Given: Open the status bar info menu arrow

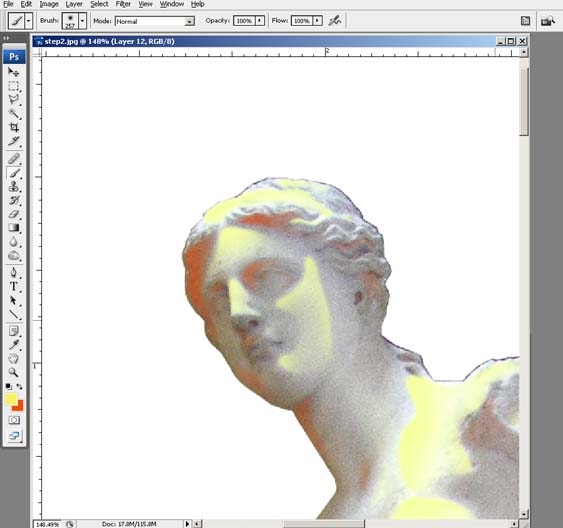Looking at the screenshot, I should pos(187,524).
